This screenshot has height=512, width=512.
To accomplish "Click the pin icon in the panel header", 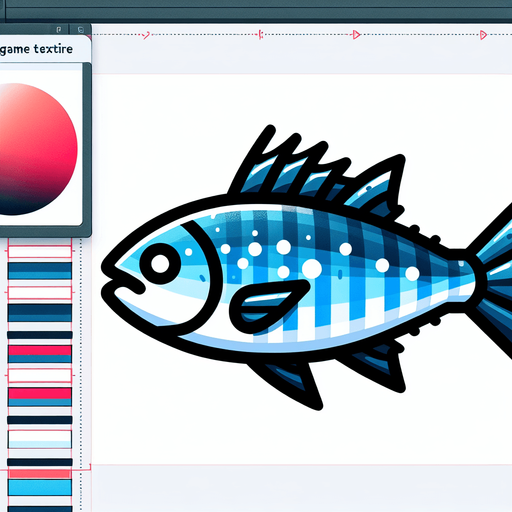I will point(59,30).
